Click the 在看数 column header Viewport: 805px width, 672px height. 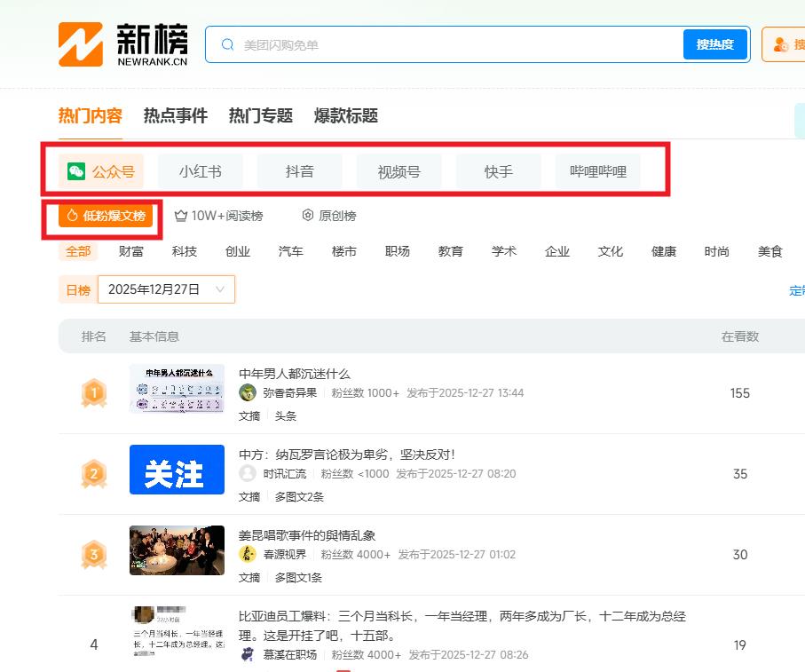click(740, 336)
